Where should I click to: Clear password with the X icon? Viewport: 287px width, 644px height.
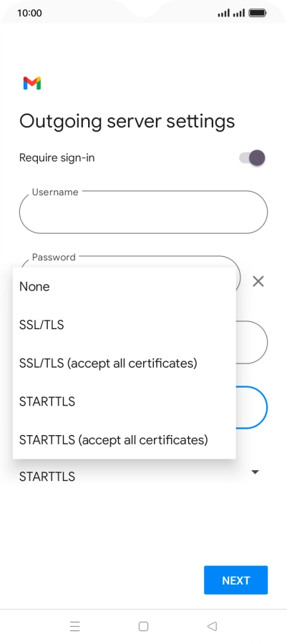click(258, 281)
